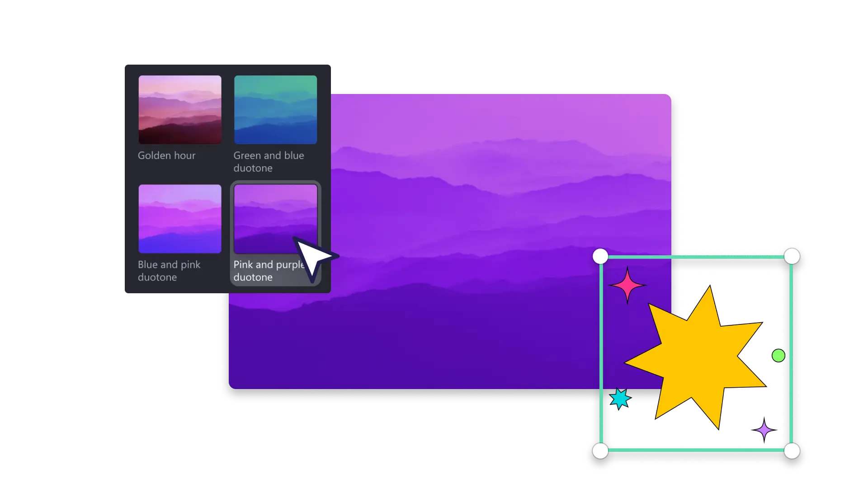
Task: Click the green circle in sticker
Action: tap(778, 356)
